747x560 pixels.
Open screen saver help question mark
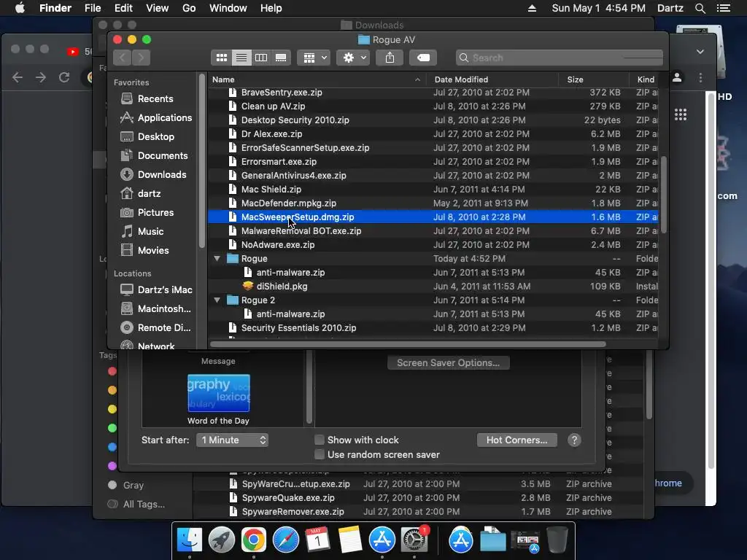point(574,440)
